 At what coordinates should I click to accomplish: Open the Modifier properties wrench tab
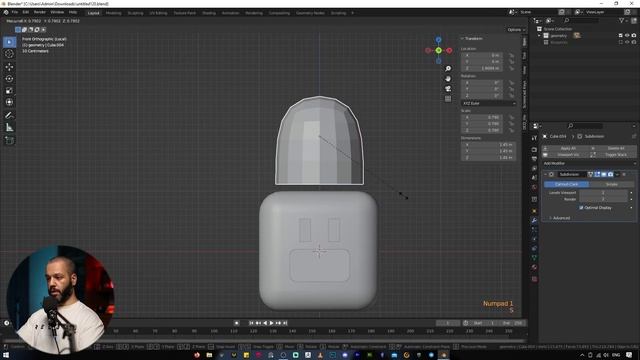click(x=534, y=220)
